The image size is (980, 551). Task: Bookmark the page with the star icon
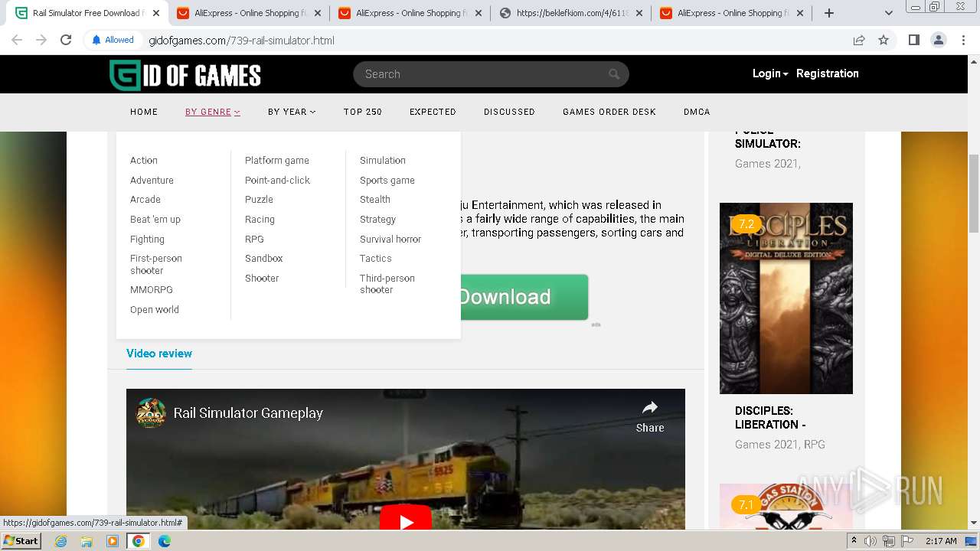click(884, 40)
